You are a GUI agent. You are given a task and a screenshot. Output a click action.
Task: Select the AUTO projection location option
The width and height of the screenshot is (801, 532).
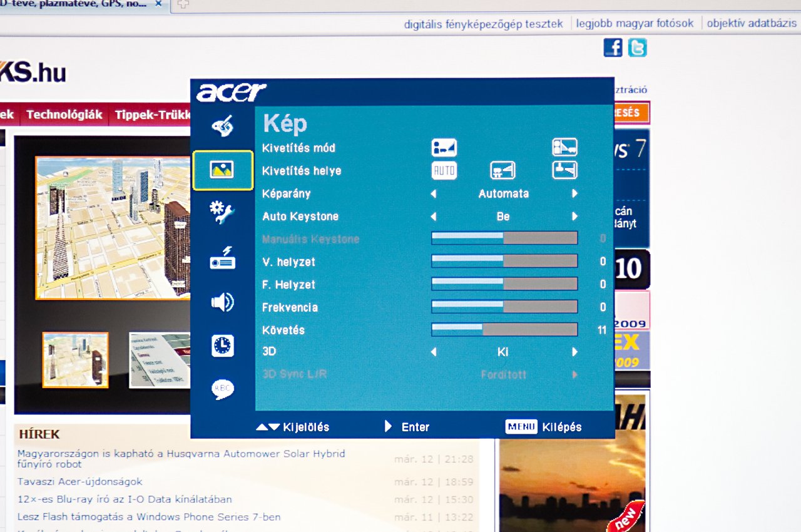(444, 171)
